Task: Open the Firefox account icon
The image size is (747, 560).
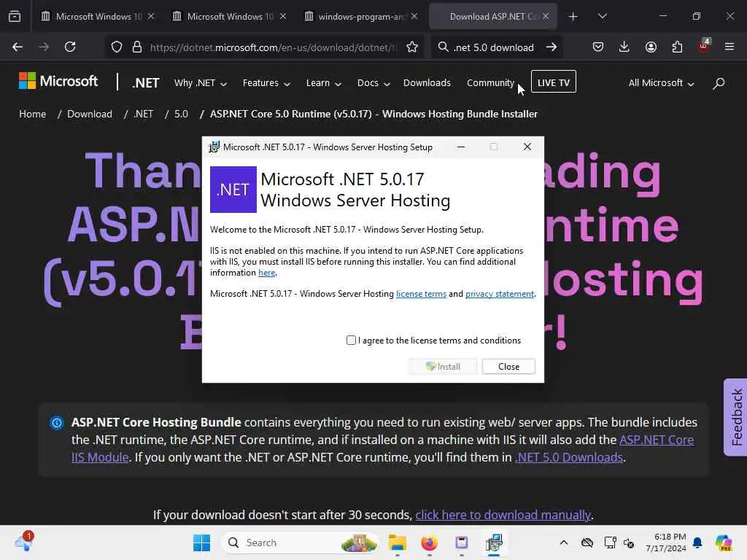Action: click(651, 47)
